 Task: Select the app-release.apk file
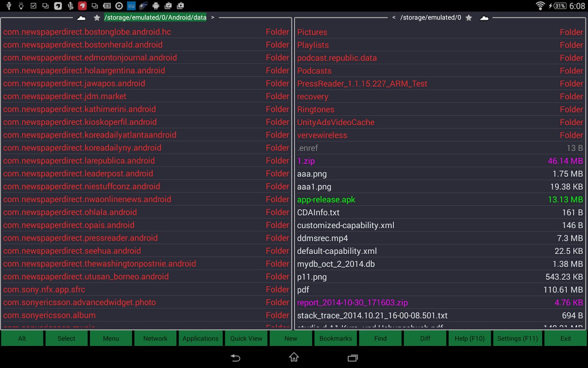[326, 200]
